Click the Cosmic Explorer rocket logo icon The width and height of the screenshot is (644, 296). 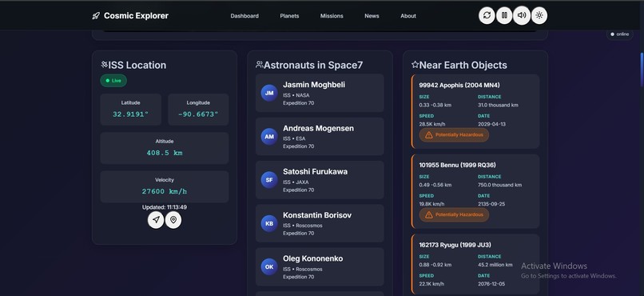pyautogui.click(x=96, y=16)
